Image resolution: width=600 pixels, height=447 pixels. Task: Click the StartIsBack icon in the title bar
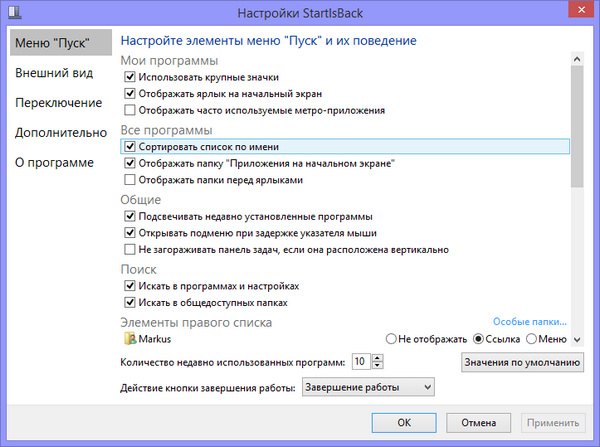[x=13, y=13]
